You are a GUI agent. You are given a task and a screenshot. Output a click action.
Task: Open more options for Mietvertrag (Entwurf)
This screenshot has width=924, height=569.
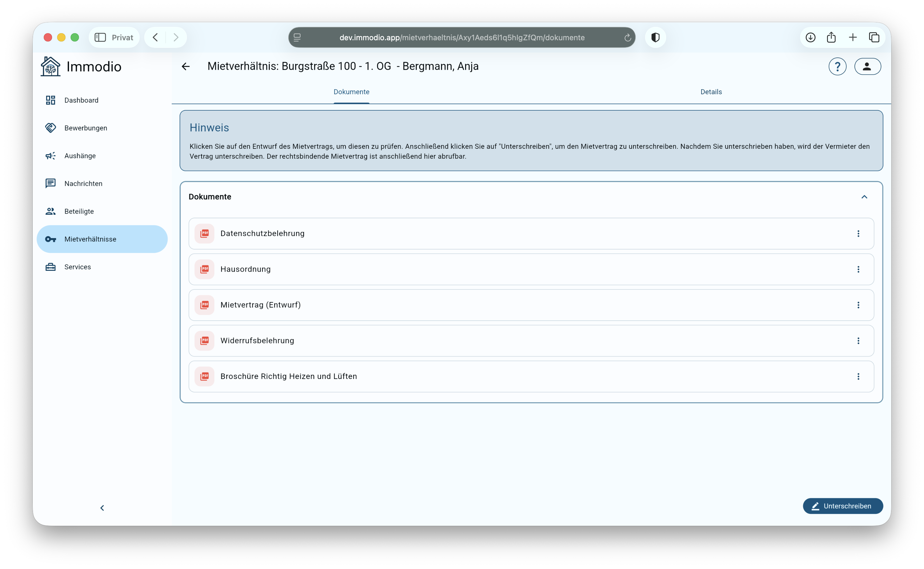pos(858,305)
